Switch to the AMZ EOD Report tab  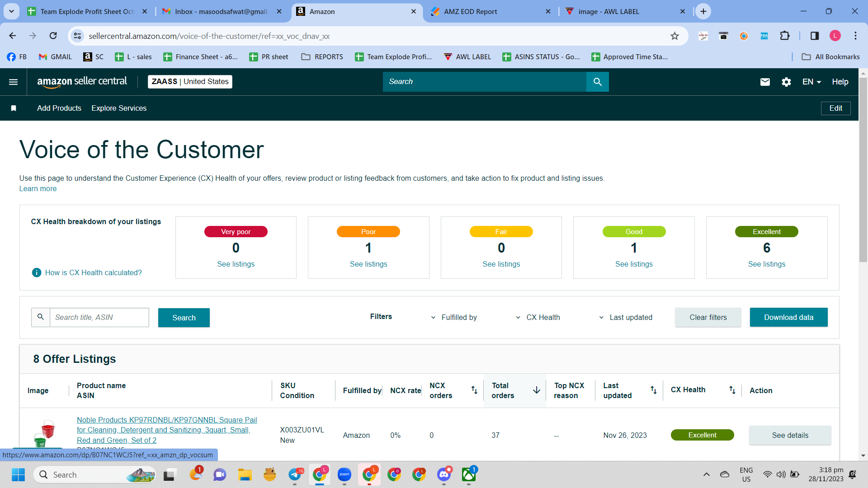[491, 11]
